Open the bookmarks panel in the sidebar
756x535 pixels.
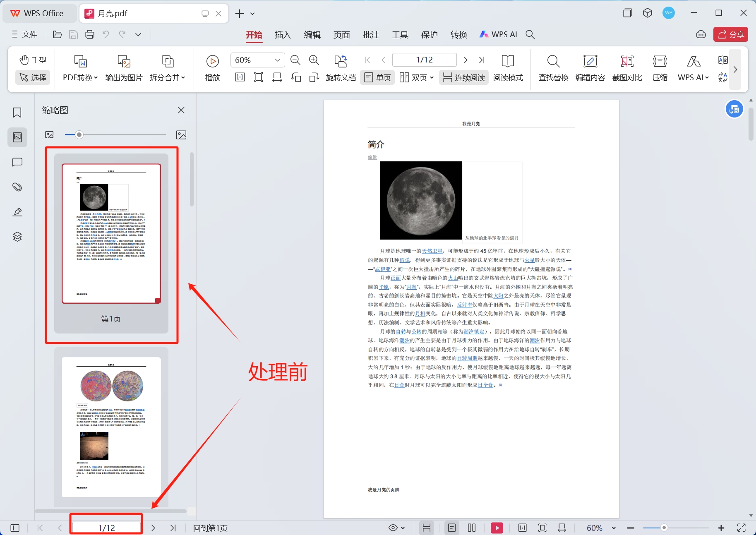17,112
